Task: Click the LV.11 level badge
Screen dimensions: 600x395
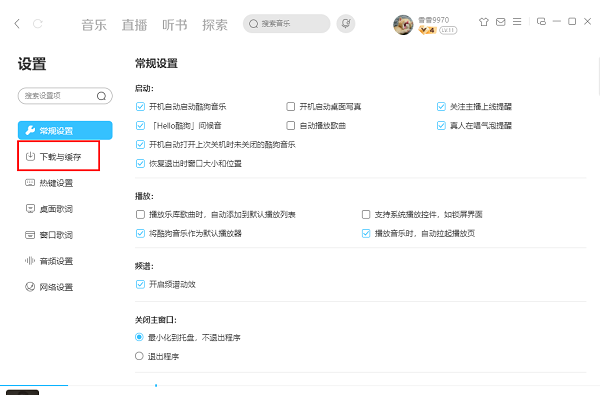Action: click(448, 30)
